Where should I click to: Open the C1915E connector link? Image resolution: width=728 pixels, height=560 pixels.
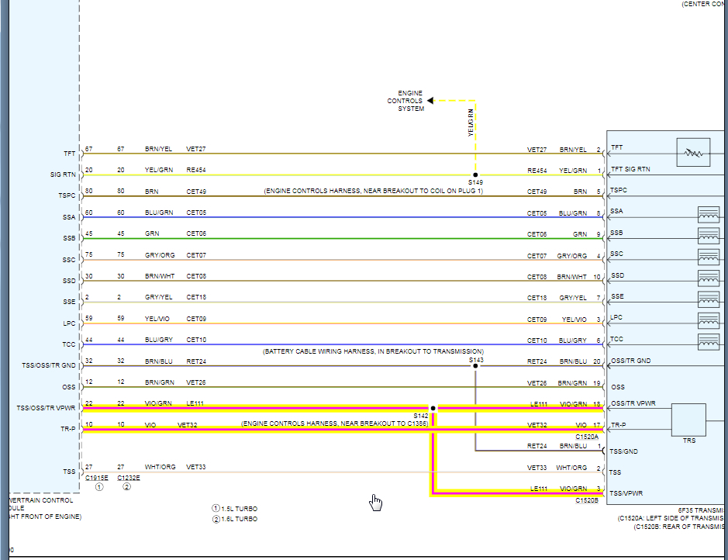click(x=97, y=478)
